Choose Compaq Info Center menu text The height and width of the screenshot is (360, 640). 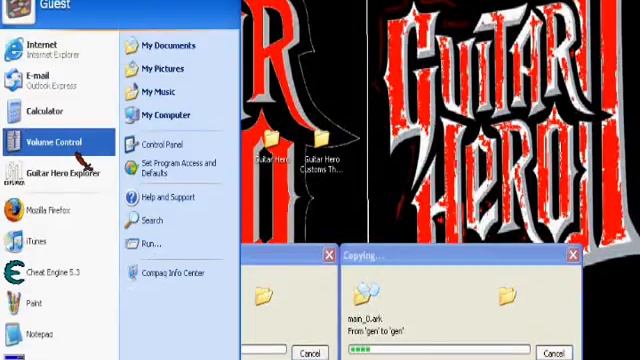[173, 273]
